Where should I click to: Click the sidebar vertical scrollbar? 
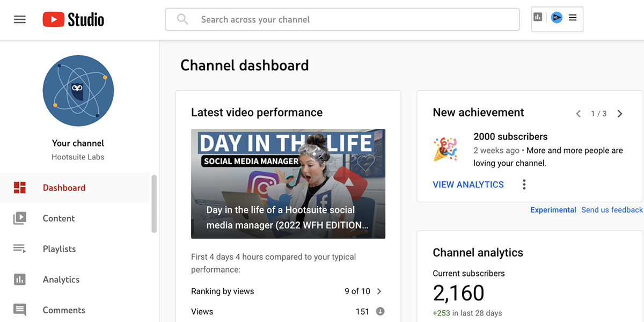[155, 204]
